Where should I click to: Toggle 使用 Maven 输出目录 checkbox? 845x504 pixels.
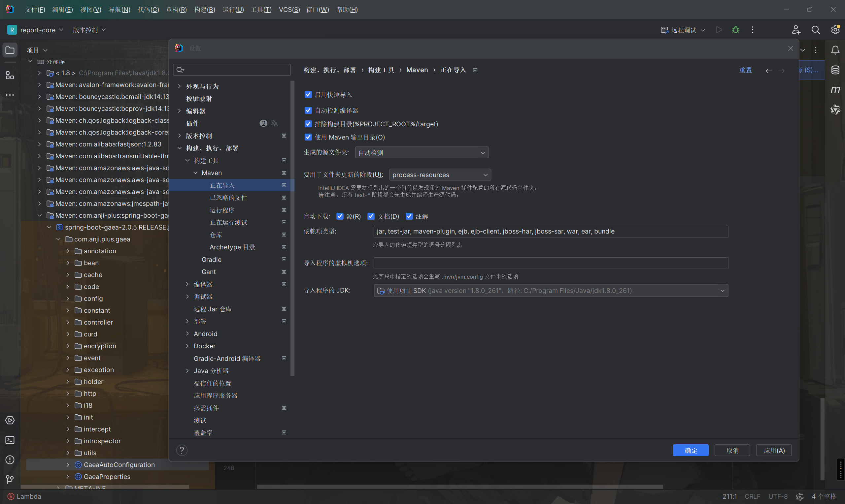308,137
